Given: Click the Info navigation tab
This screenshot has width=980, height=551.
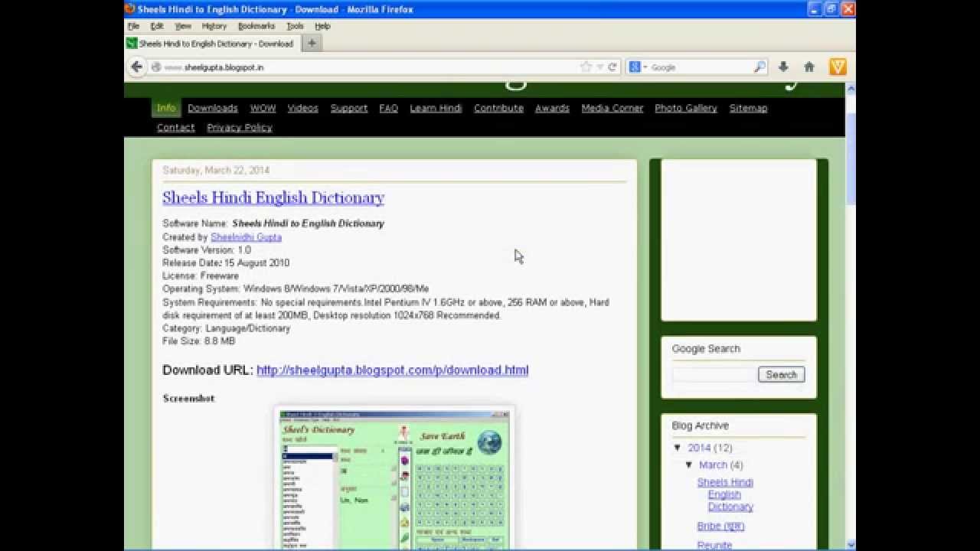Looking at the screenshot, I should pyautogui.click(x=166, y=108).
